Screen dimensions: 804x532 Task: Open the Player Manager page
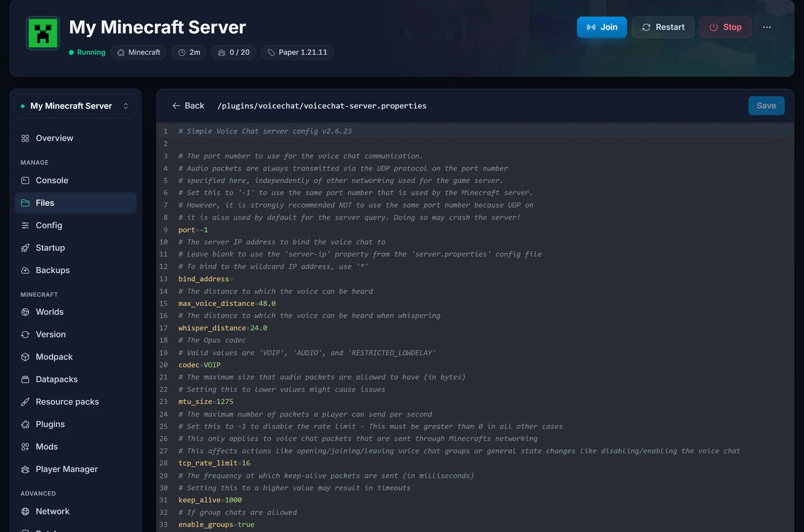click(x=75, y=469)
